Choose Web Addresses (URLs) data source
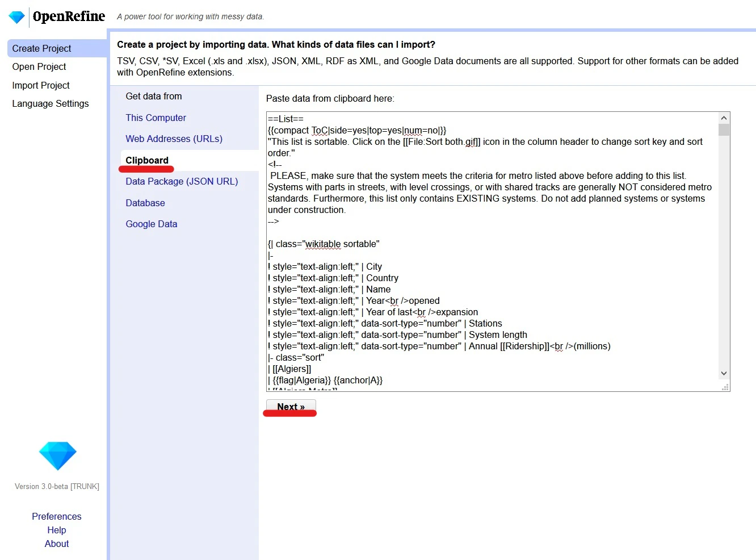Viewport: 756px width, 560px height. tap(174, 139)
